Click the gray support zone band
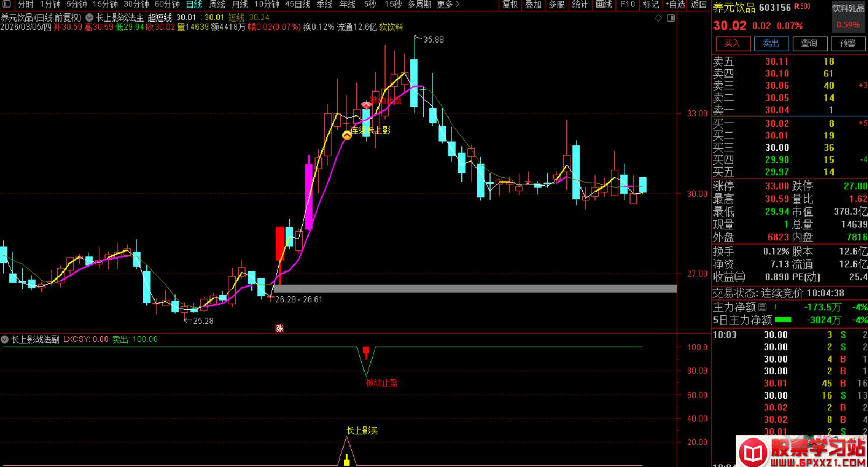The image size is (868, 467). [x=474, y=289]
